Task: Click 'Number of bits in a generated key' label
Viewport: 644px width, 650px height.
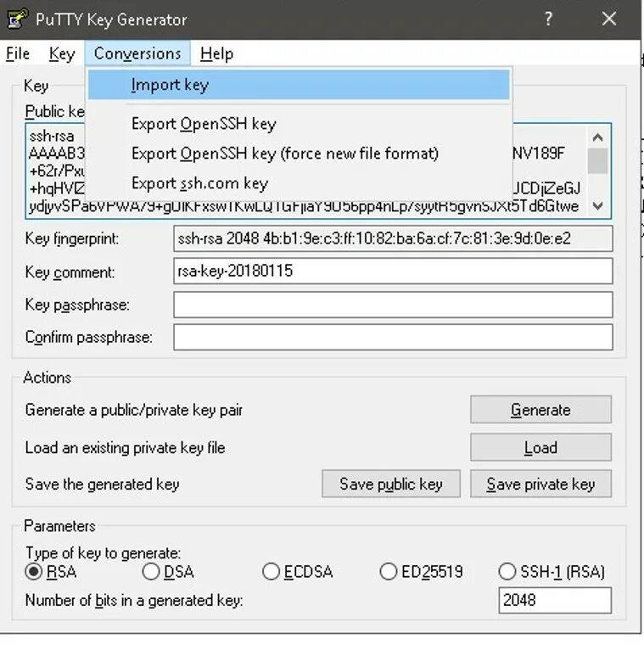Action: point(134,600)
